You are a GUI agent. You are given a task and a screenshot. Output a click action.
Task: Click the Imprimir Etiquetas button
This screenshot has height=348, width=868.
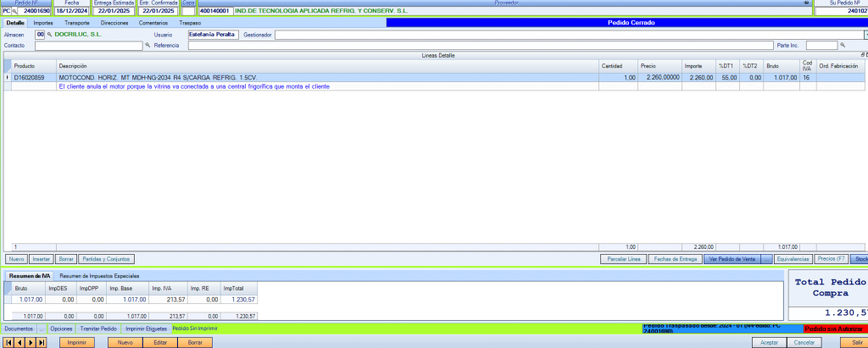145,328
